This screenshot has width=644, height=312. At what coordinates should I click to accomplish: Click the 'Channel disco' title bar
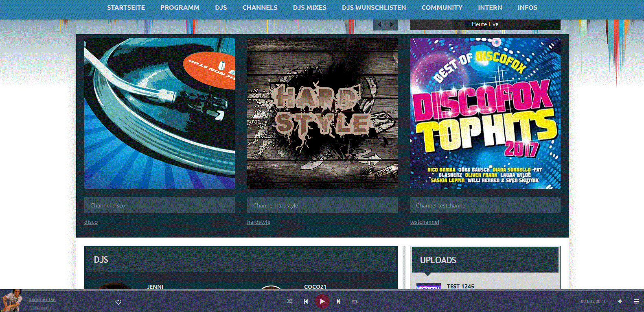pyautogui.click(x=160, y=205)
